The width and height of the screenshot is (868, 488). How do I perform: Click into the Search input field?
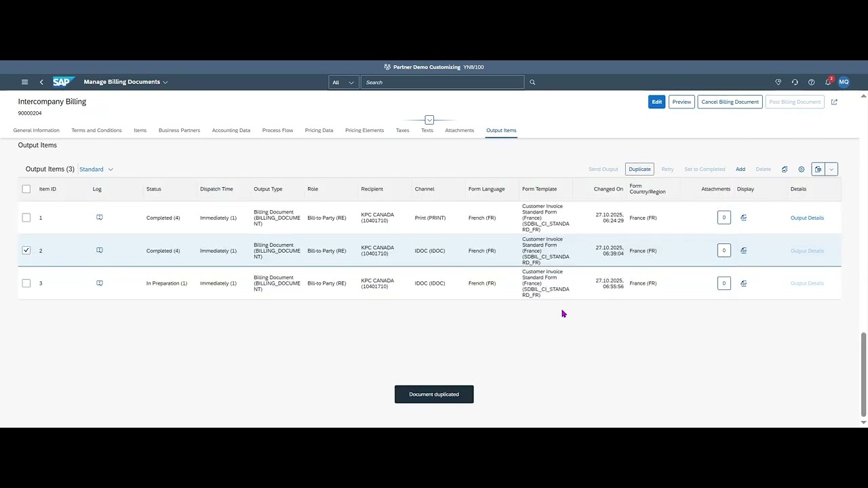coord(442,82)
